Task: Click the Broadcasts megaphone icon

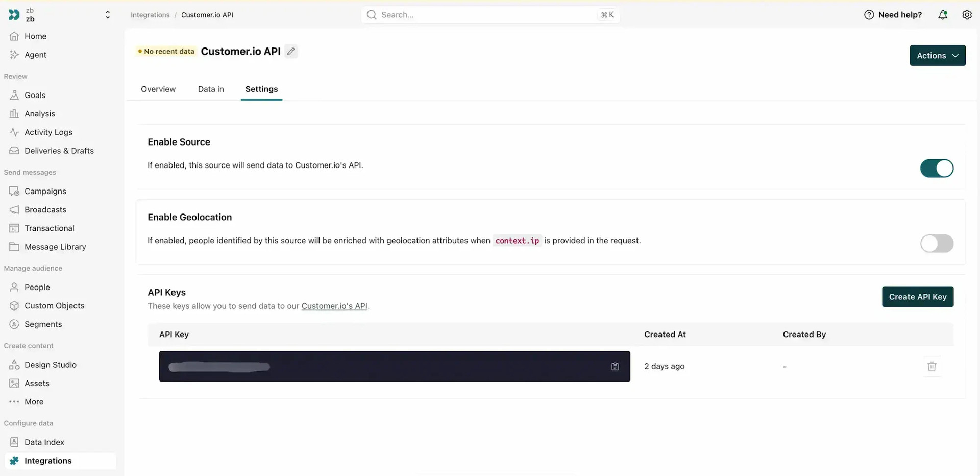Action: pyautogui.click(x=14, y=210)
